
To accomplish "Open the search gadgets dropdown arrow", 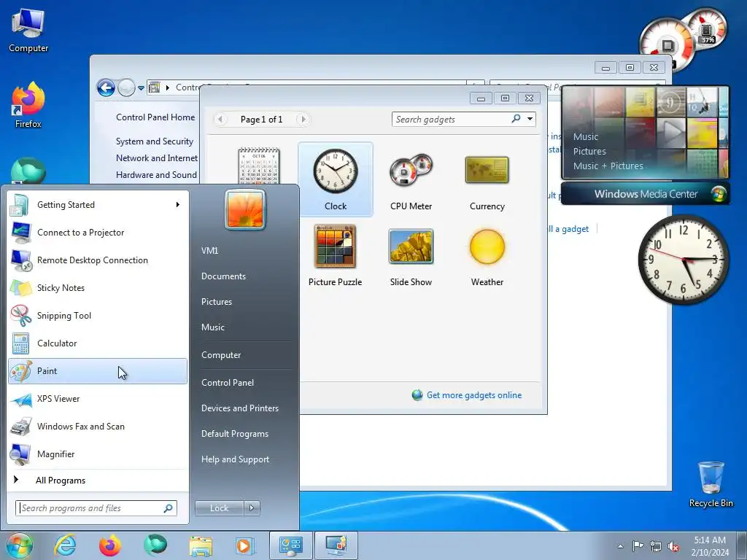I will click(530, 119).
